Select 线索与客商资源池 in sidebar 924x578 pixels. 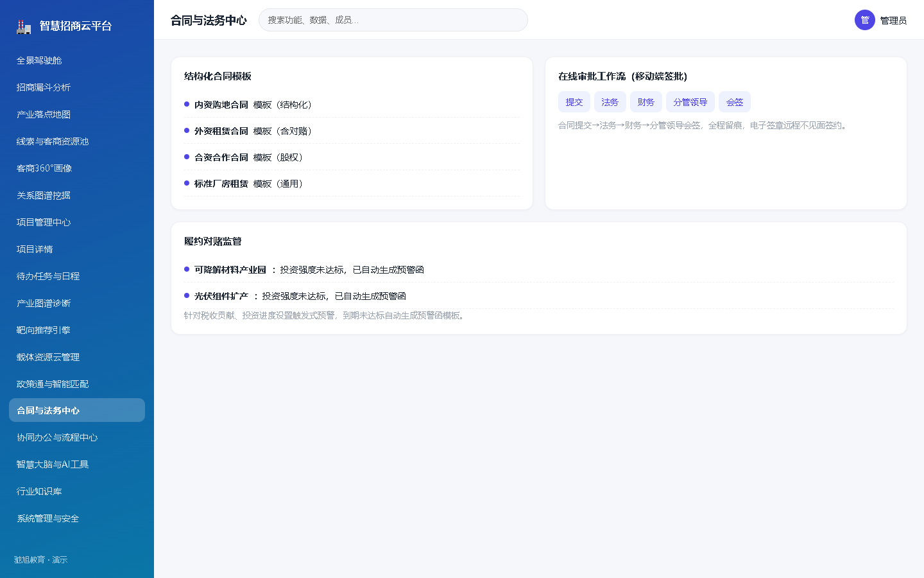[77, 141]
